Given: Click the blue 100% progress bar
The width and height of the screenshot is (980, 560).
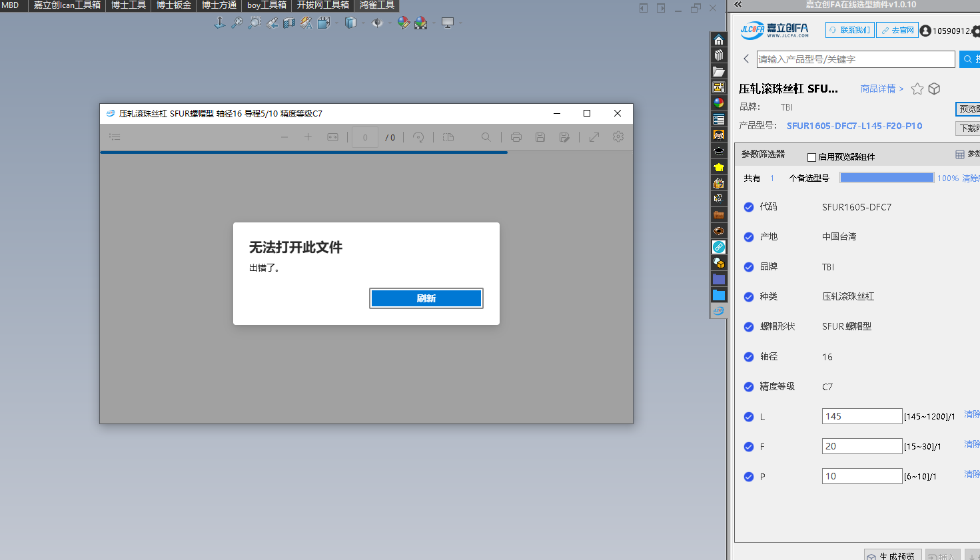Looking at the screenshot, I should click(887, 178).
